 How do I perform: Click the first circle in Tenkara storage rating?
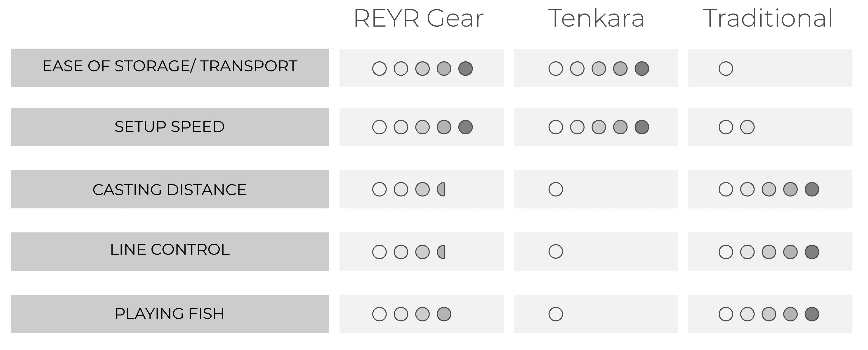pos(556,68)
